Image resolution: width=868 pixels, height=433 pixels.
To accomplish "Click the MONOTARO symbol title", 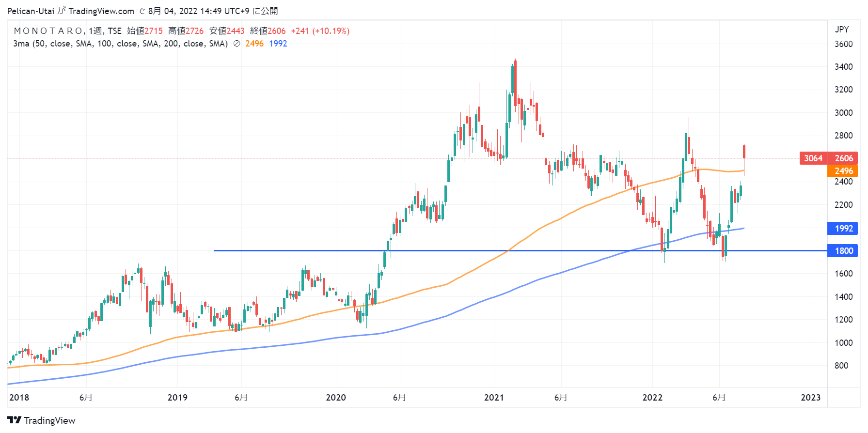I will (x=48, y=31).
